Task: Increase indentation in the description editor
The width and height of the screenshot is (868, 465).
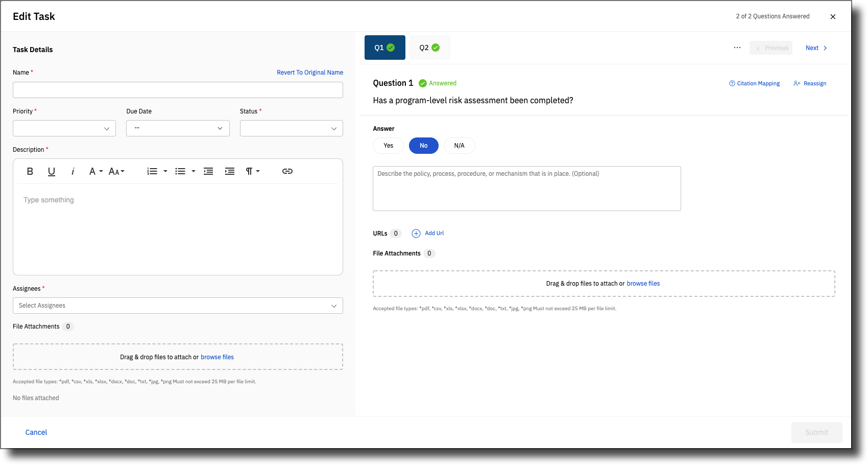Action: coord(229,171)
